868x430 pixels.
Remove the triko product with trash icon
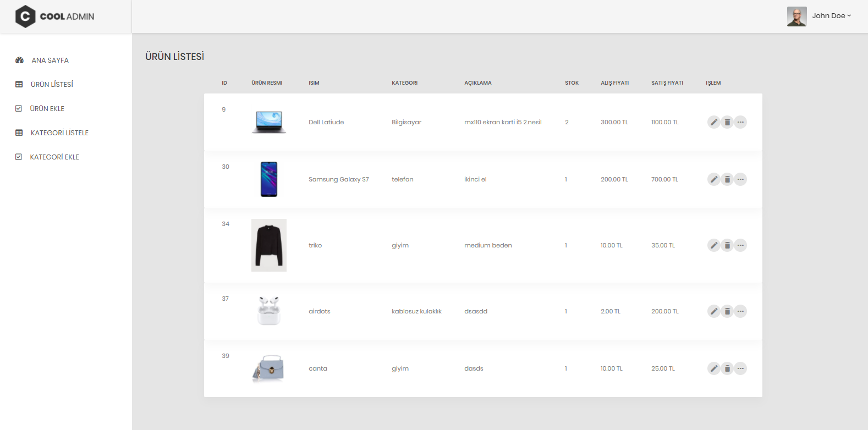point(727,245)
